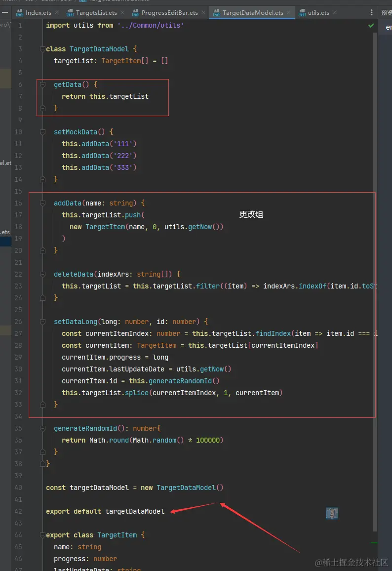Click line number 40 in the gutter

tap(18, 488)
